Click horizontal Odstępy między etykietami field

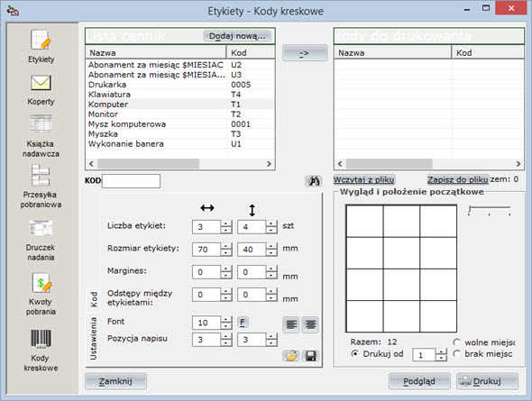click(x=206, y=295)
